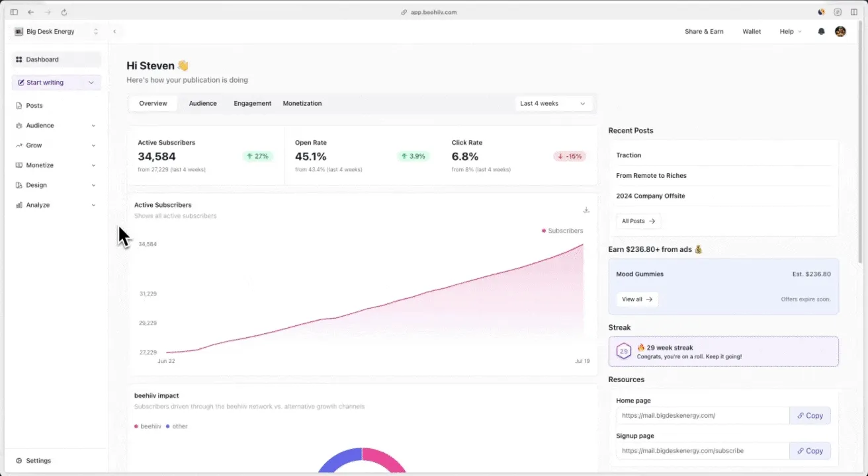Click the notifications bell icon
The width and height of the screenshot is (868, 476).
(821, 32)
